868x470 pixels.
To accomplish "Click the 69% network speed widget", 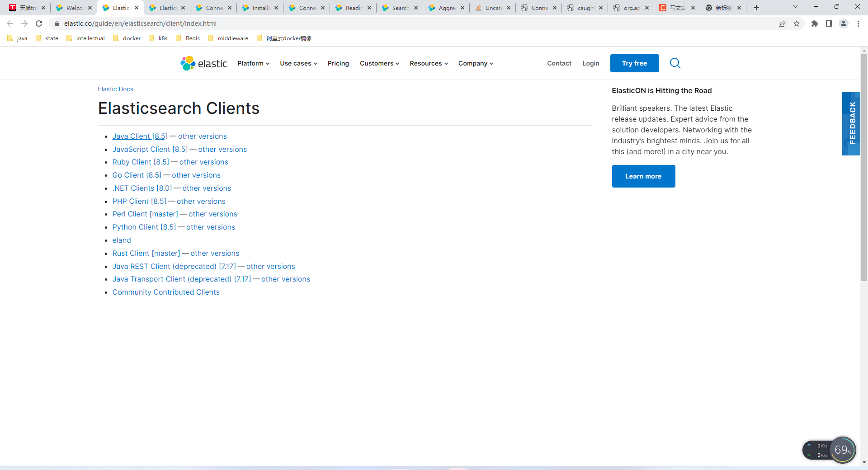I will click(x=843, y=450).
